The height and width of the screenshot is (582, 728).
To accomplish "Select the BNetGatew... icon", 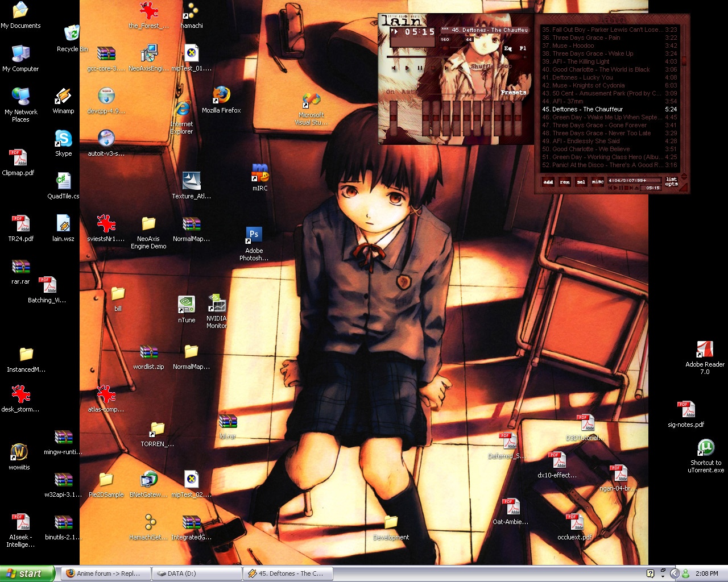I will click(x=148, y=484).
